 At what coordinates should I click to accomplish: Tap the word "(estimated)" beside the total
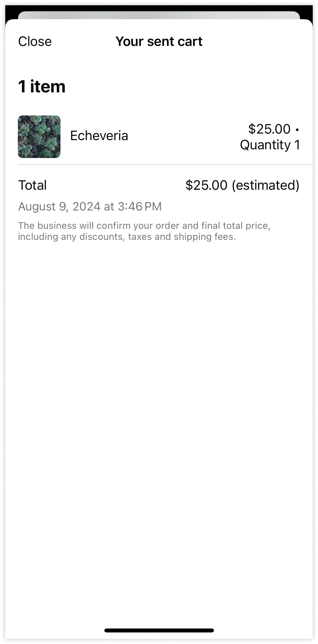[x=265, y=185]
